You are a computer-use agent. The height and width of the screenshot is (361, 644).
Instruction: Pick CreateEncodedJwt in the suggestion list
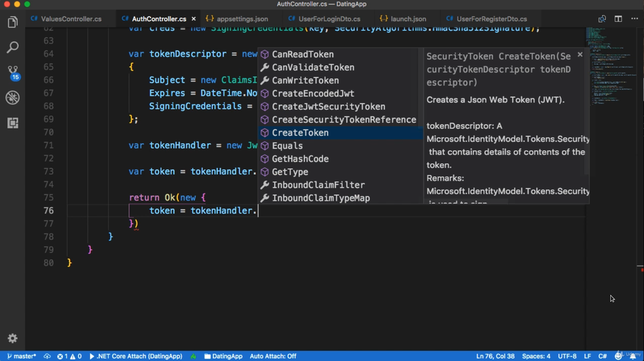[340, 93]
